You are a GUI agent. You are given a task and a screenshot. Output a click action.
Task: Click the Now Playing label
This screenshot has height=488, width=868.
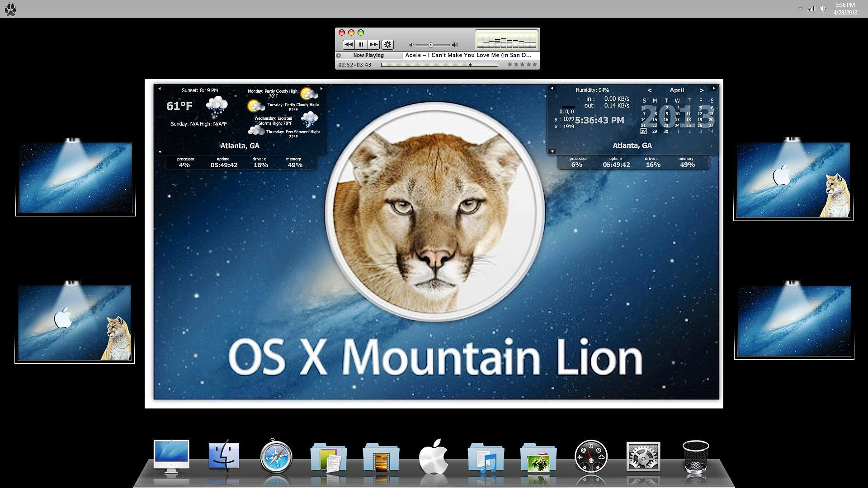[x=368, y=55]
